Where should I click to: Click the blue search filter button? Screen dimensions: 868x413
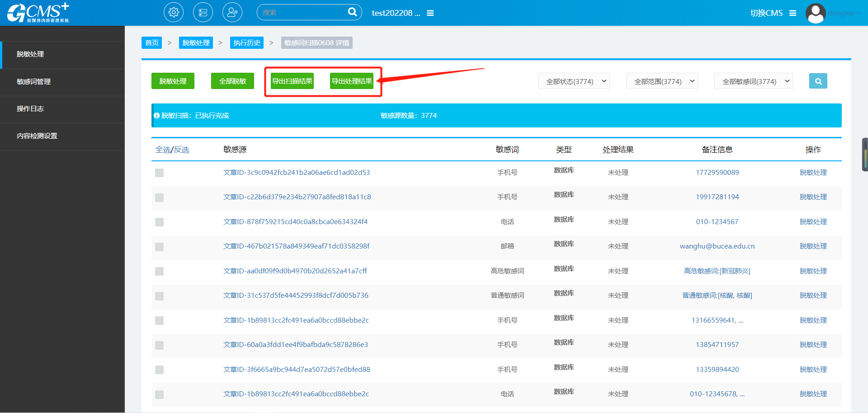pos(818,81)
